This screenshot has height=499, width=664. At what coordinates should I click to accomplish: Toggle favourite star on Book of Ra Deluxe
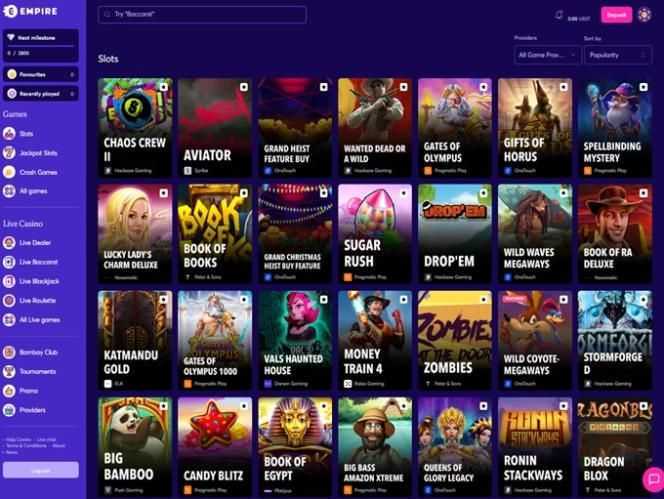[644, 193]
